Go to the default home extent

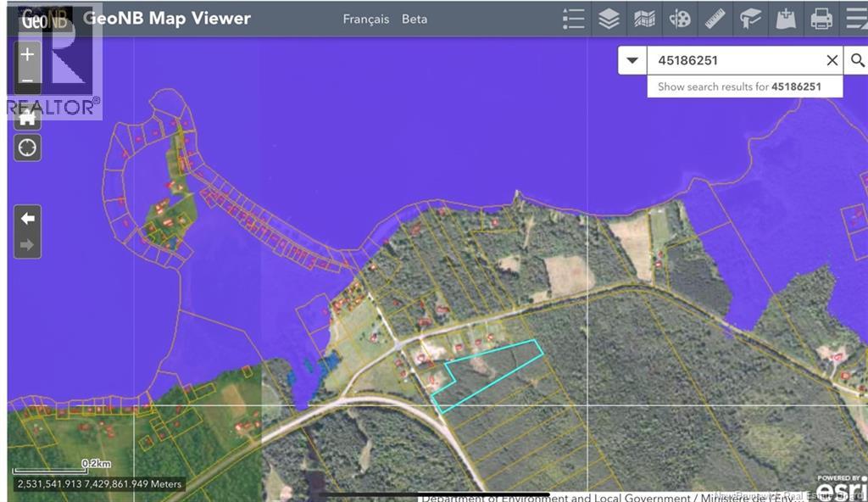(x=27, y=116)
